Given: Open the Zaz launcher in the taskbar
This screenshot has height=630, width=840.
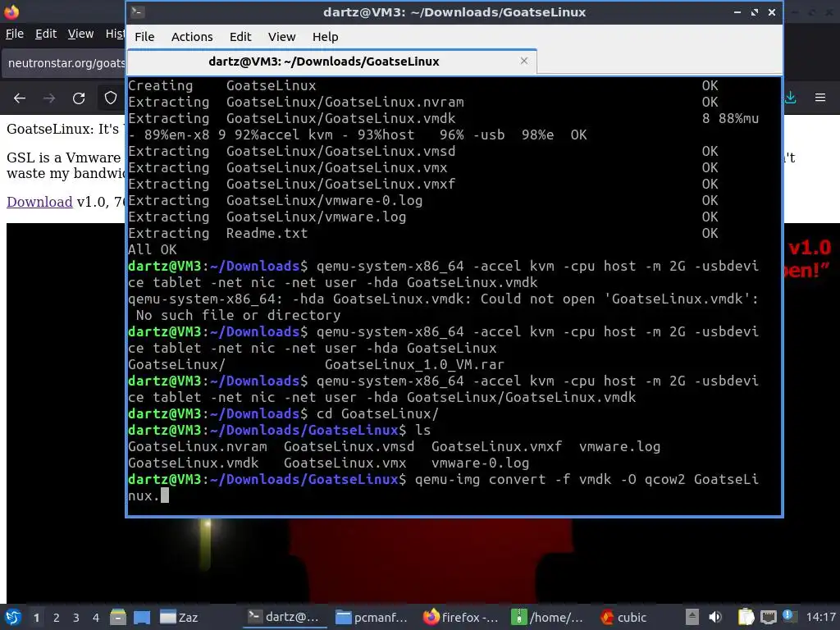Looking at the screenshot, I should (179, 617).
